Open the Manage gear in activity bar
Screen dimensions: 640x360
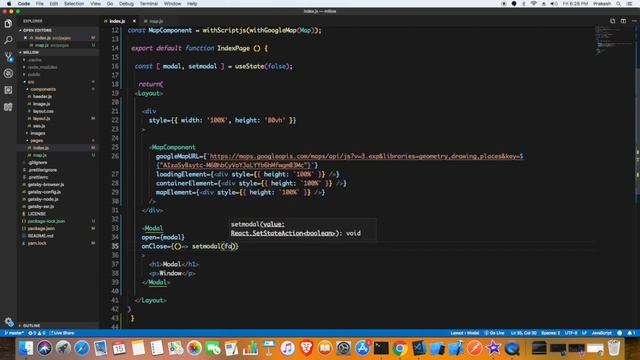click(x=9, y=322)
